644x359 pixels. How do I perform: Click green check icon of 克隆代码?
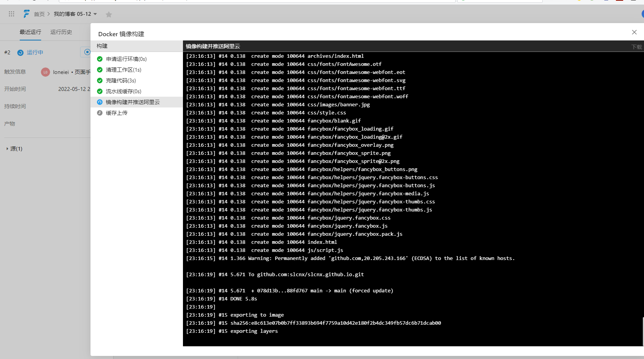(x=100, y=81)
